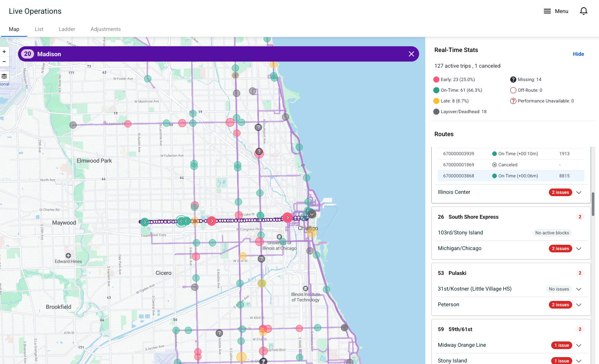This screenshot has height=364, width=599.
Task: Expand the Peterson direction row
Action: 579,305
